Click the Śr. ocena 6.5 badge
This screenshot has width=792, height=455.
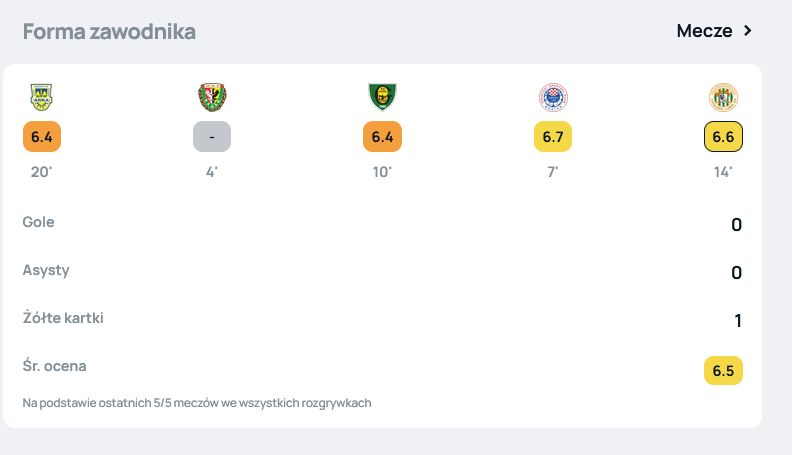click(723, 370)
